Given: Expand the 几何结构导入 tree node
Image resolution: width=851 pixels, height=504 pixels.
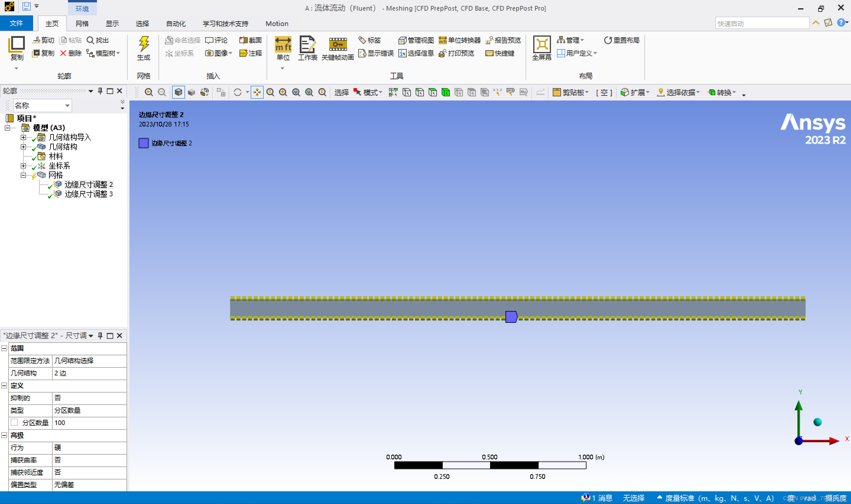Looking at the screenshot, I should point(23,137).
